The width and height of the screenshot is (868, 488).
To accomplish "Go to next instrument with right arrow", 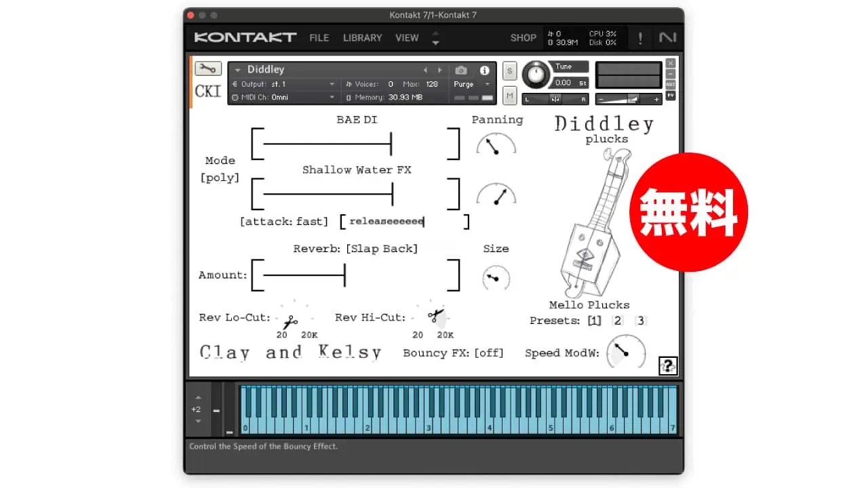I will [439, 70].
